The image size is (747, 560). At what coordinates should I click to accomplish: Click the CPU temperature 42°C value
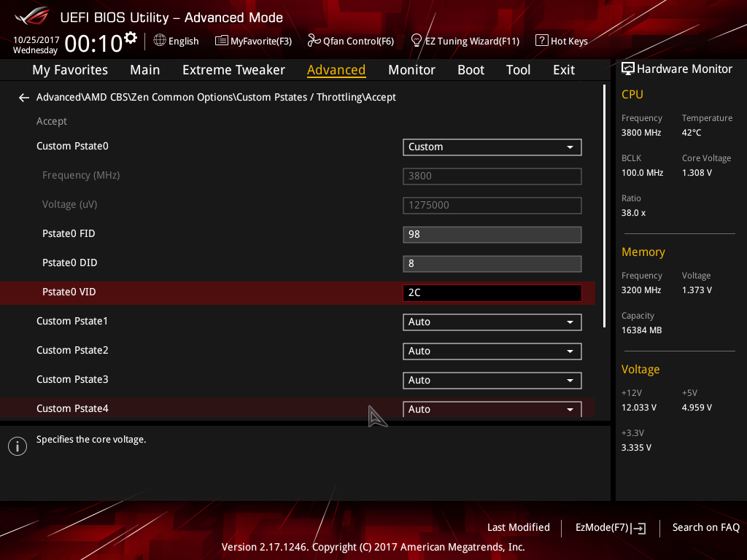692,133
